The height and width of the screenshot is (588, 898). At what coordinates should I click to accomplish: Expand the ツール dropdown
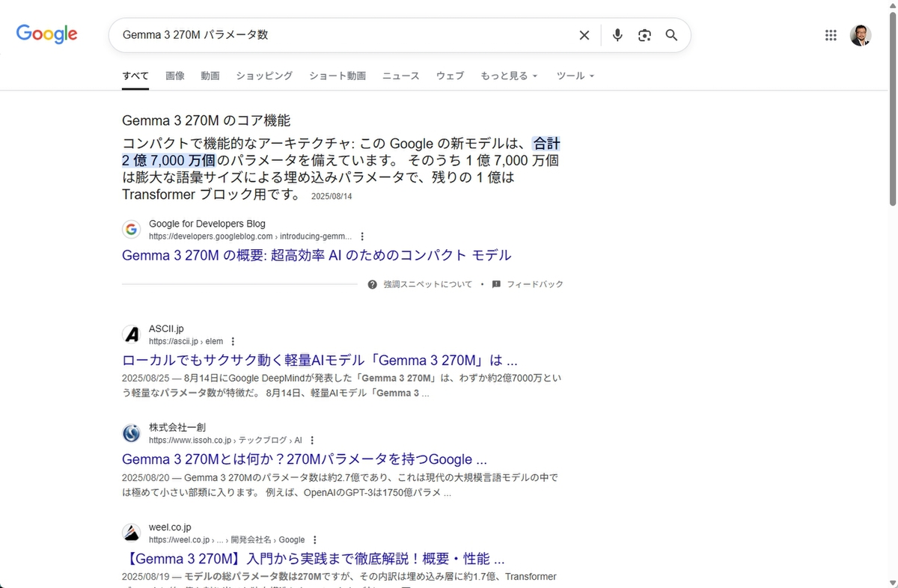point(575,76)
